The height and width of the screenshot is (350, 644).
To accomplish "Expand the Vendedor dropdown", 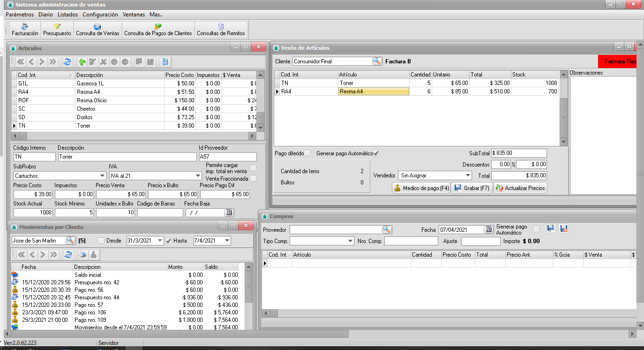I will (467, 175).
